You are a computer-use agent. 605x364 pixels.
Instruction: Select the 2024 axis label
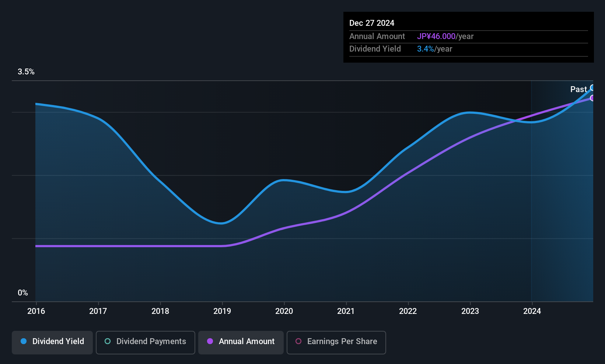(x=532, y=311)
